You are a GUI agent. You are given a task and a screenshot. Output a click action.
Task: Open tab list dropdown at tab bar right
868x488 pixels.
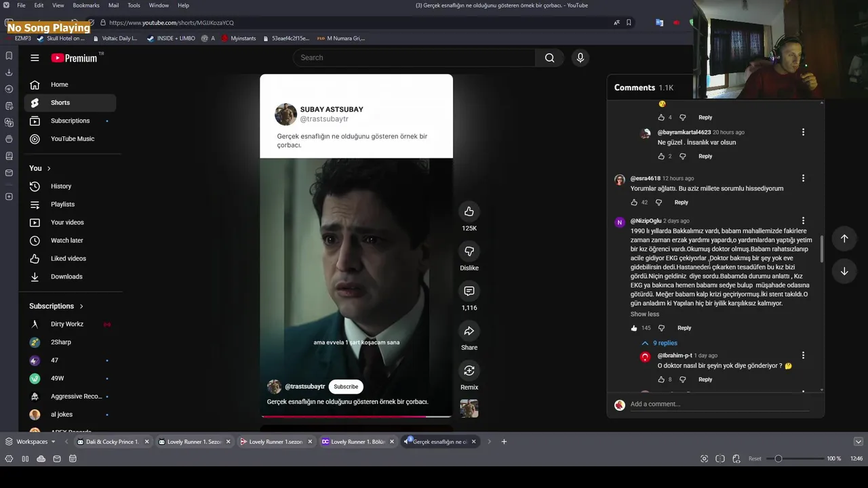[858, 442]
